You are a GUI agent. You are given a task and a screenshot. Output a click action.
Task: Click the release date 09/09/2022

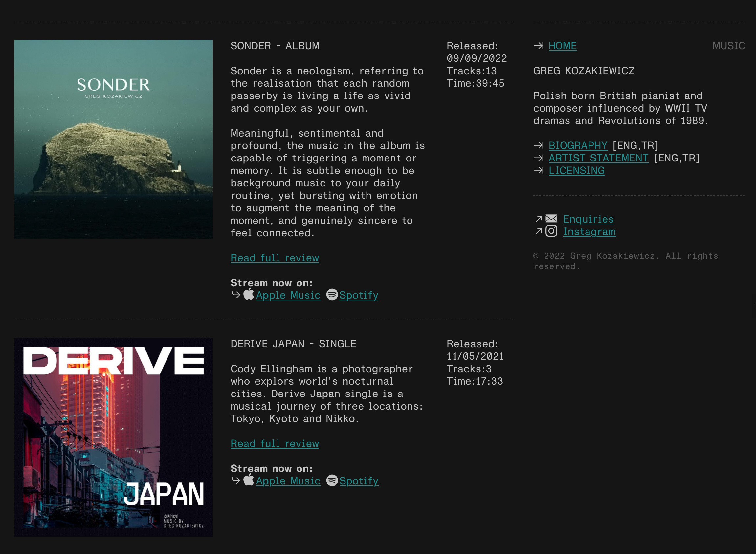click(477, 58)
